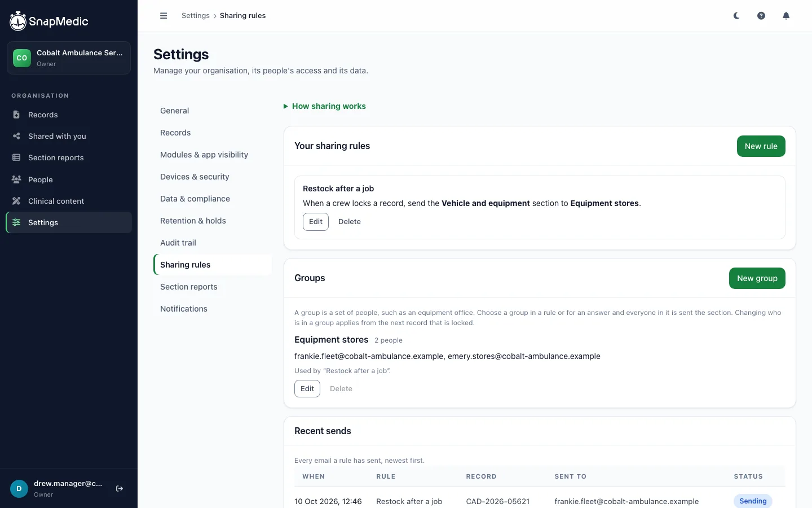Open help via question mark icon
Screen dimensions: 812x508
(761, 16)
